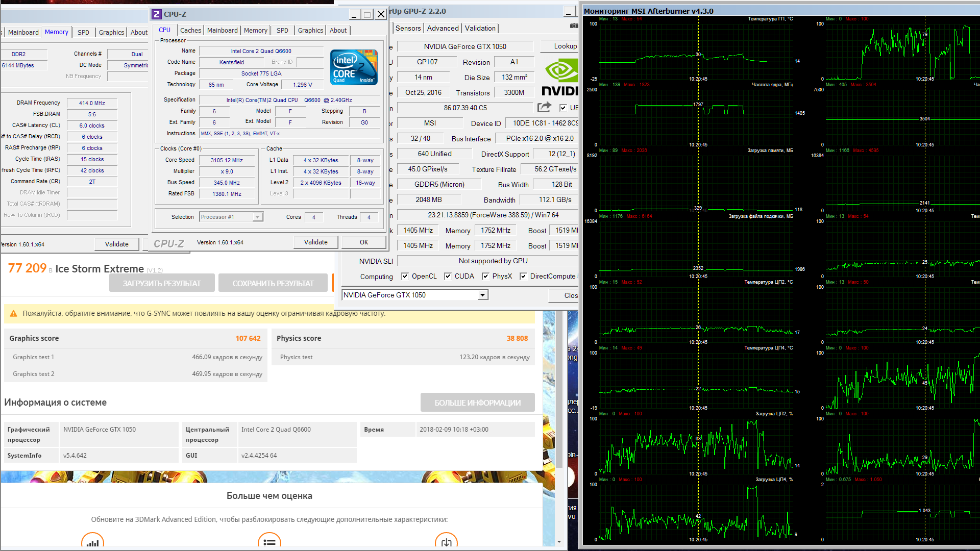This screenshot has height=551, width=980.
Task: Click the Threads count field in CPU-Z
Action: 369,217
